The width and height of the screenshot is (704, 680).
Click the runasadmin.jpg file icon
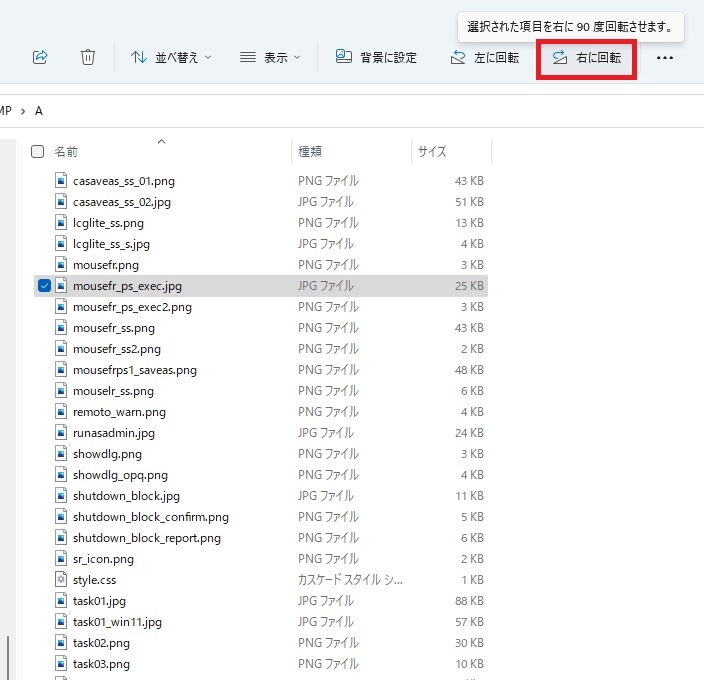coord(61,433)
